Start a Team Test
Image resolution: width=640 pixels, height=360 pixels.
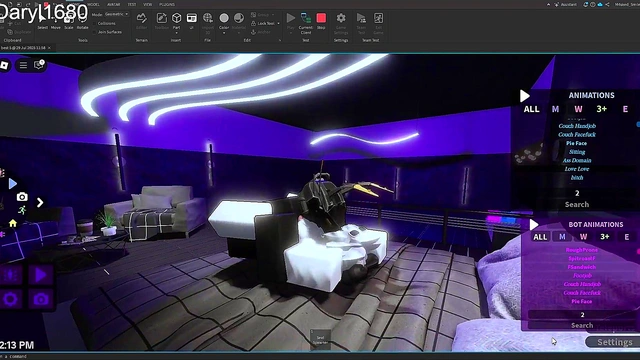click(x=361, y=23)
